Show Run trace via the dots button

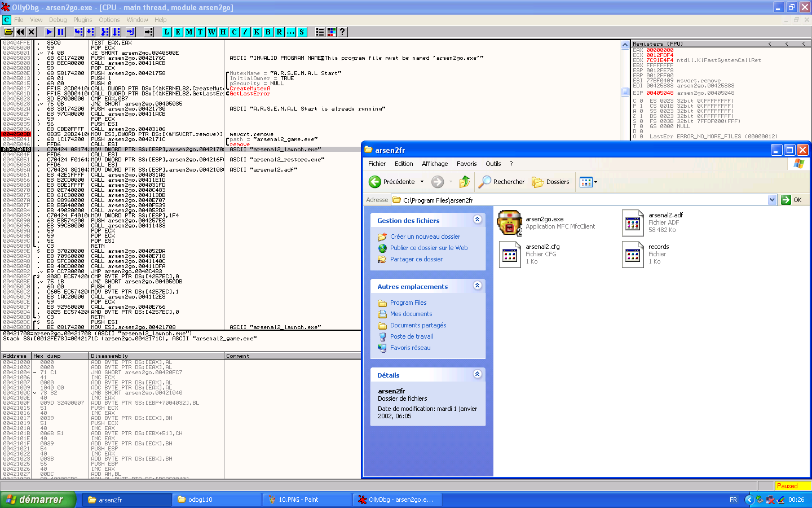coord(290,32)
